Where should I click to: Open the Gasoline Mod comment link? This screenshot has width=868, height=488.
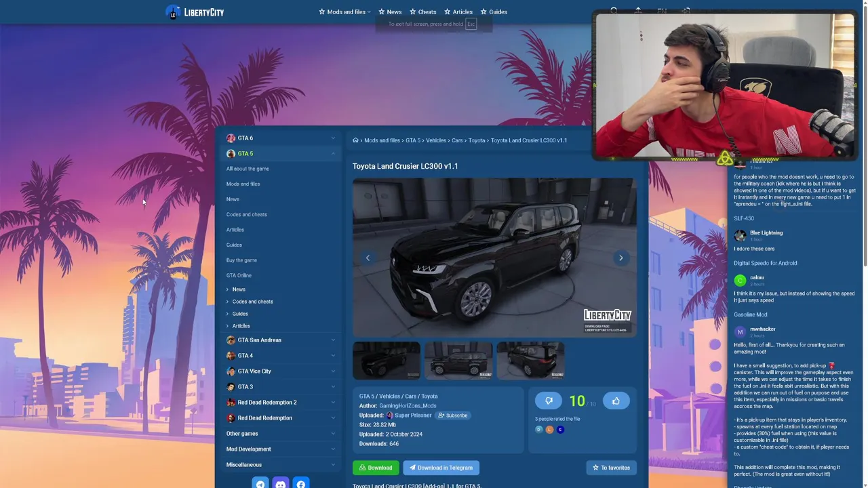point(751,314)
